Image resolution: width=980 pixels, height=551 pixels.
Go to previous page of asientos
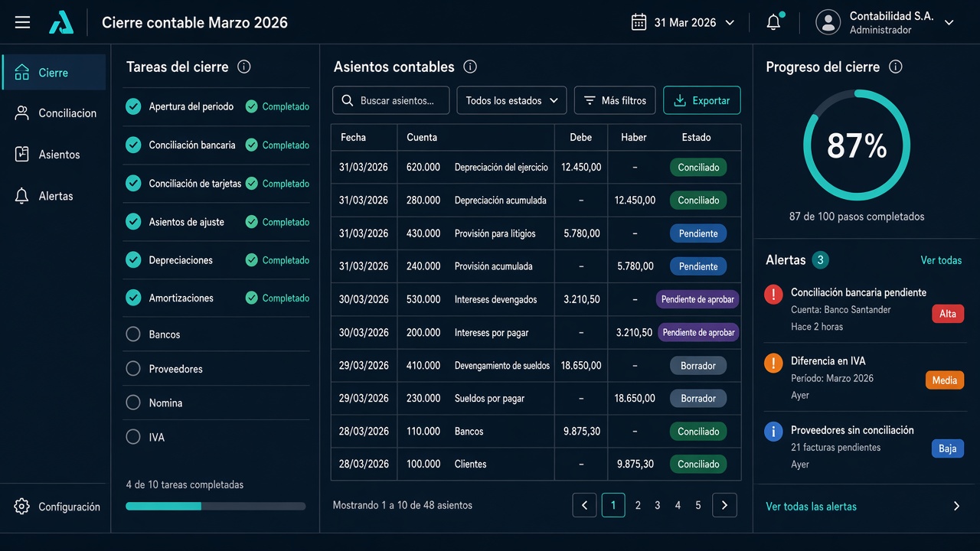[x=584, y=505]
